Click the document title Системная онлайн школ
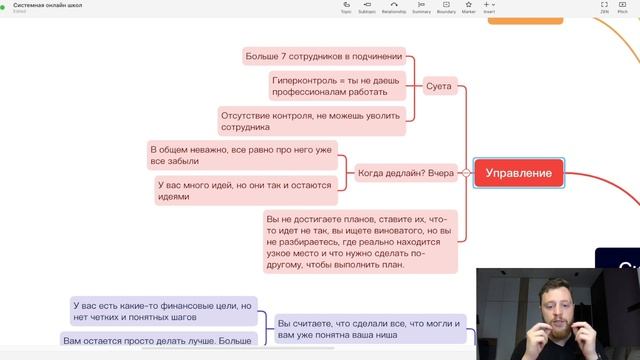Viewport: 640px width, 360px height. coord(47,5)
